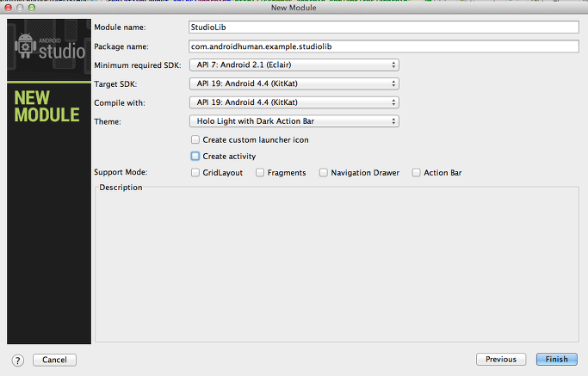The width and height of the screenshot is (588, 376).
Task: Open the Target SDK dropdown
Action: click(294, 83)
